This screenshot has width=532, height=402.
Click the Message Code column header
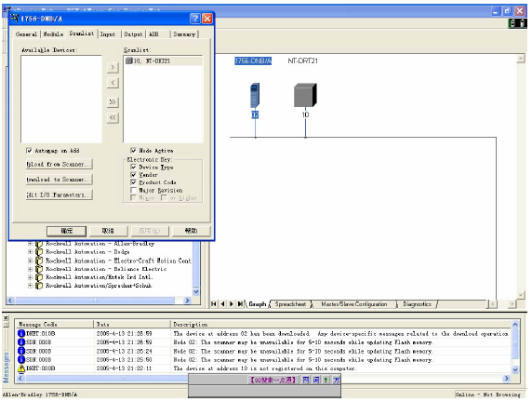pyautogui.click(x=54, y=324)
